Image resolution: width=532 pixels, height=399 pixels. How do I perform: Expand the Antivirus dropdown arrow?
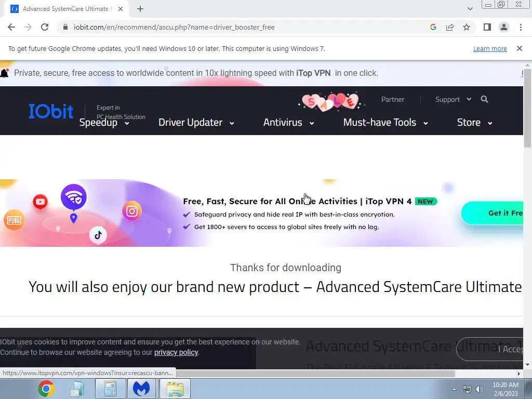[312, 123]
